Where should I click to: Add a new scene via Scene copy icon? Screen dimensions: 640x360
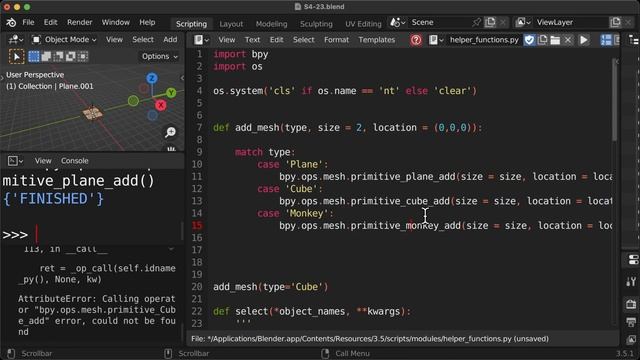(490, 22)
